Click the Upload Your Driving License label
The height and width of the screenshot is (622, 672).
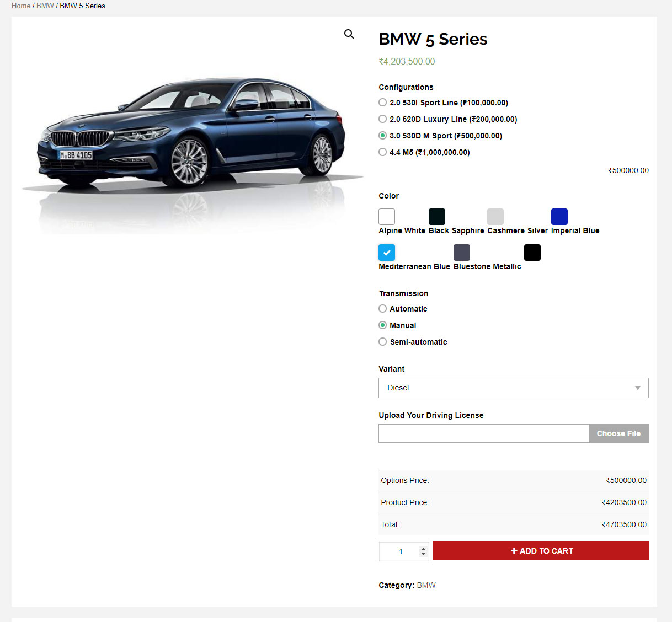431,415
